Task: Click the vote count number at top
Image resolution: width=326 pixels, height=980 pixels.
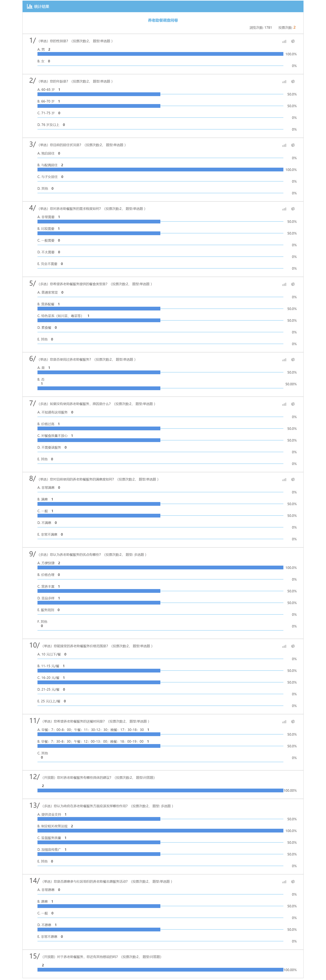Action: click(x=294, y=27)
